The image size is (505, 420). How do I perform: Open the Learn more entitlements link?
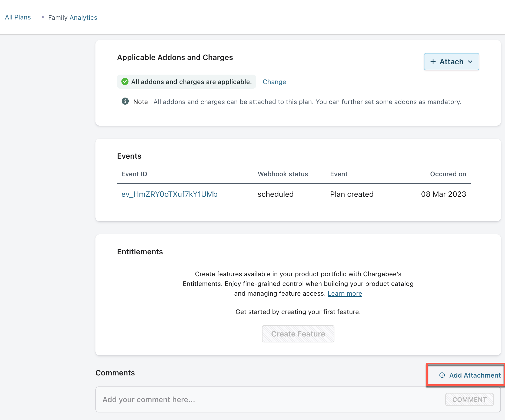[345, 294]
